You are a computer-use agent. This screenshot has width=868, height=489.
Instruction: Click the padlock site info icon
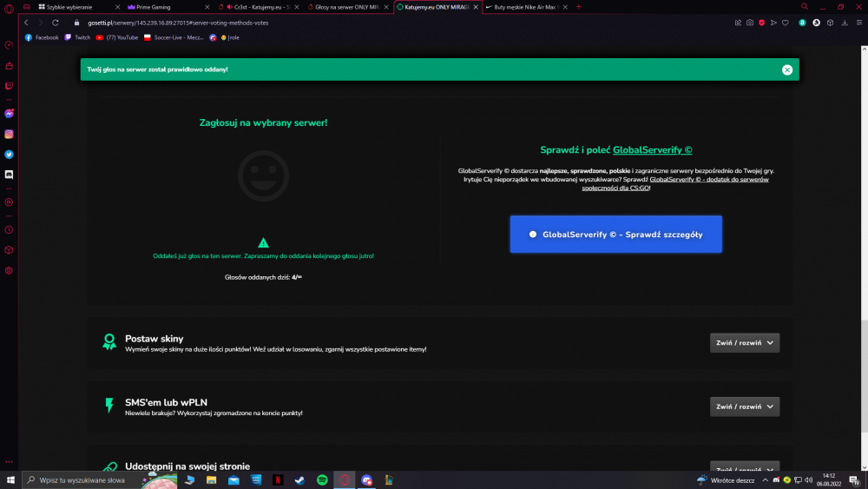77,23
